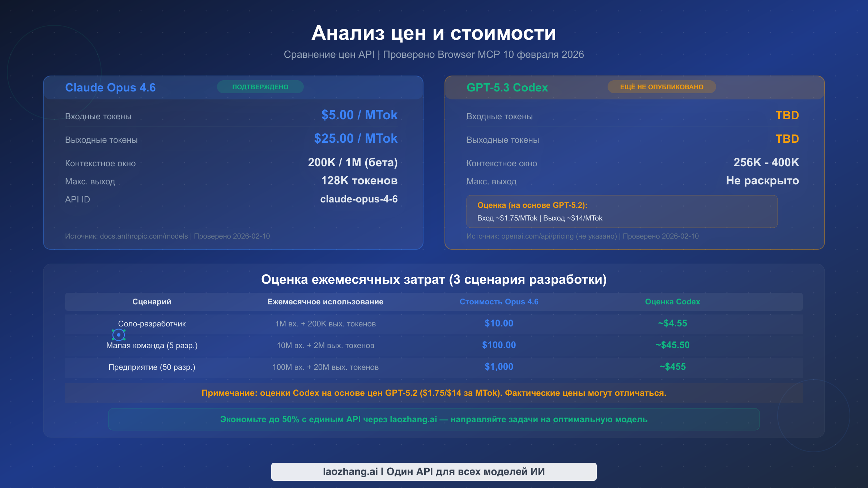The height and width of the screenshot is (488, 868).
Task: Click the Оценка Codex column header
Action: click(x=673, y=301)
